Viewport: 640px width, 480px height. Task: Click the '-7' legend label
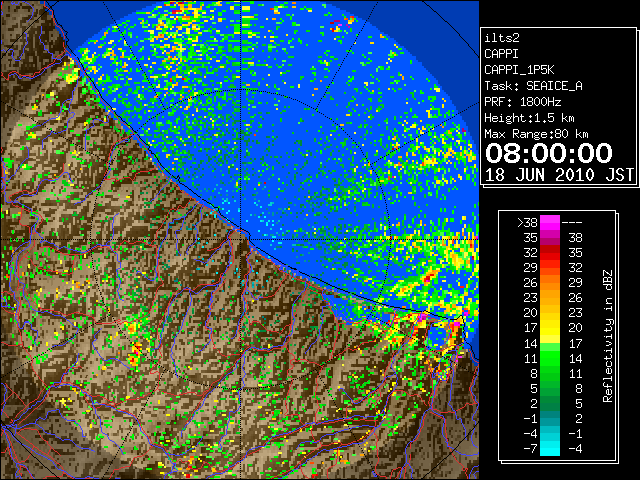[530, 449]
